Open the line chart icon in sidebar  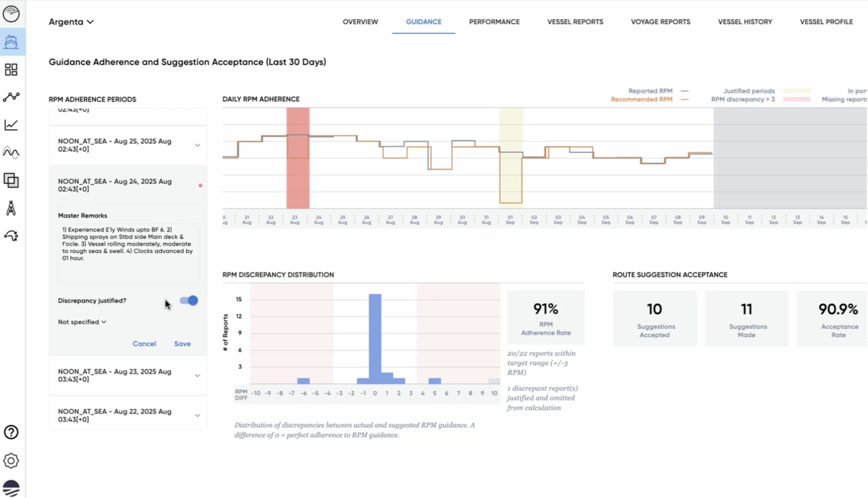11,125
